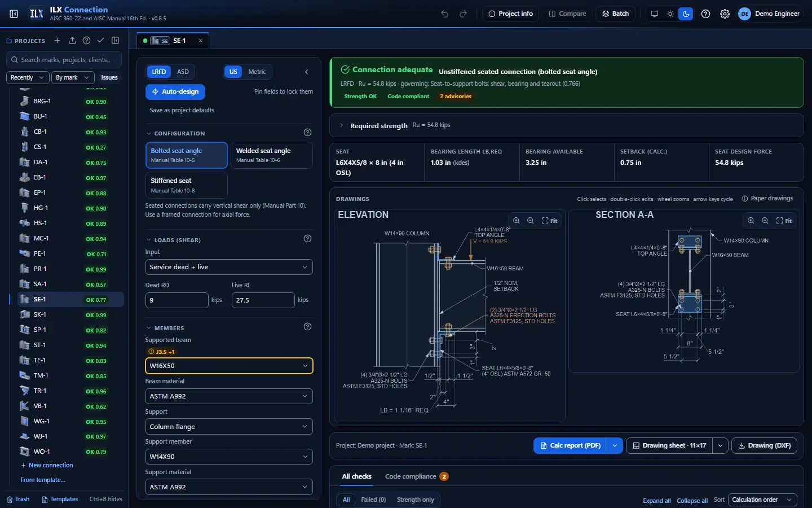Open the By mark grouping dropdown
The width and height of the screenshot is (812, 508).
pyautogui.click(x=72, y=77)
